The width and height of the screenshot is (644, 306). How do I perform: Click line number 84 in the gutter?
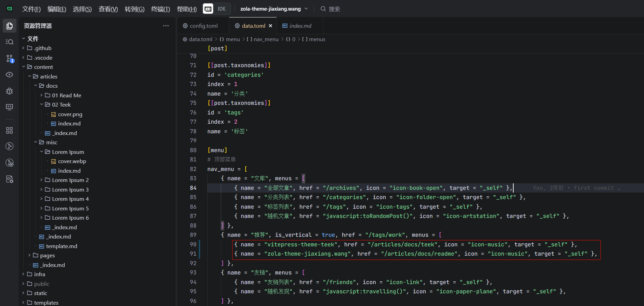193,188
